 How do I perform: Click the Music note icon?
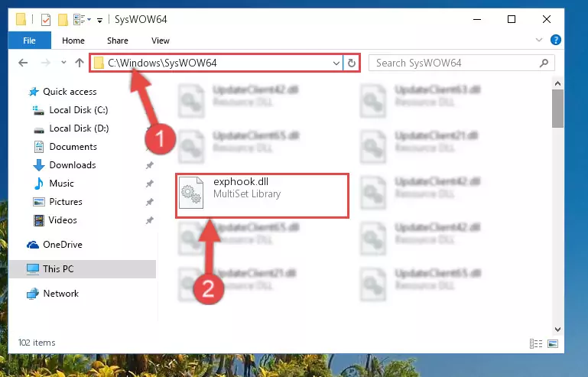pyautogui.click(x=39, y=184)
